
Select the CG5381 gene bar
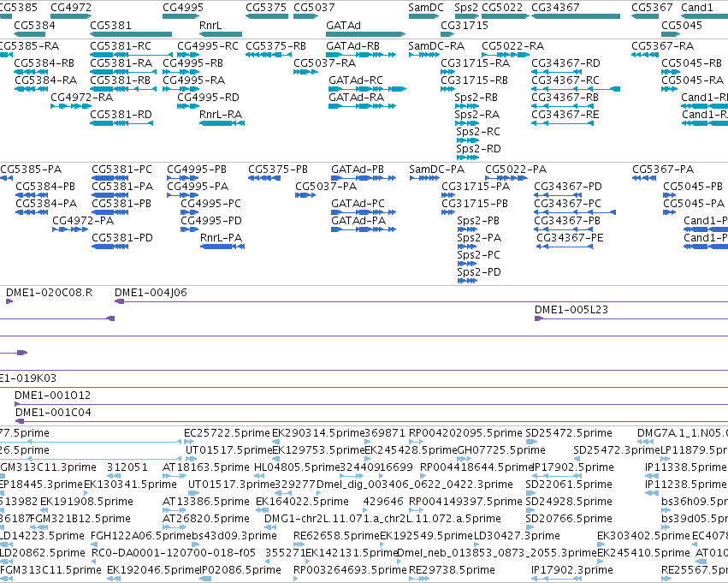131,34
